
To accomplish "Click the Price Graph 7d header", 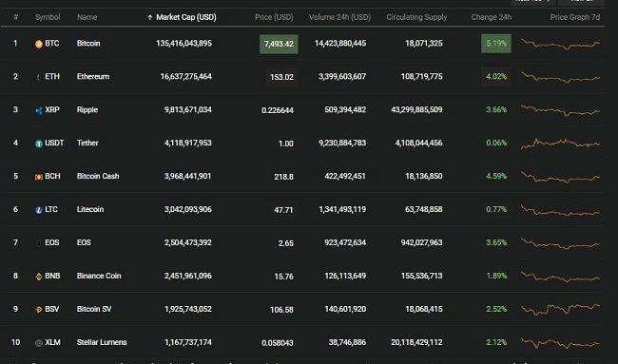I will (x=575, y=17).
